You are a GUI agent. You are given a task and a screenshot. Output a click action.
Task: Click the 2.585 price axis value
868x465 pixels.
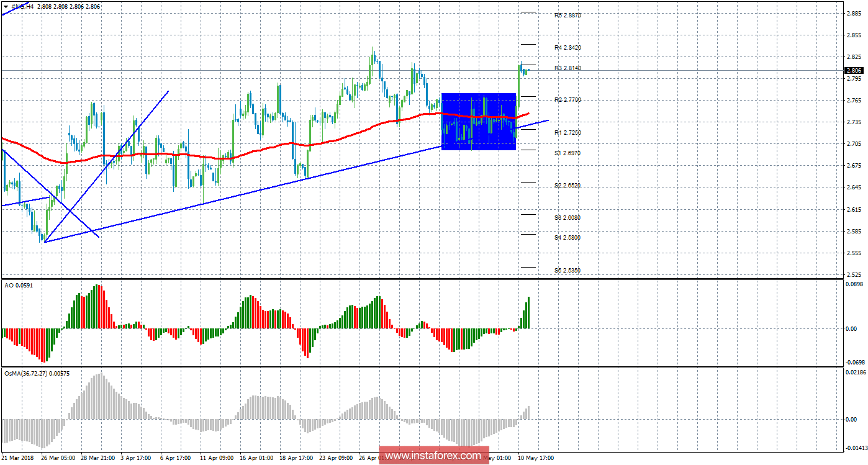coord(854,231)
